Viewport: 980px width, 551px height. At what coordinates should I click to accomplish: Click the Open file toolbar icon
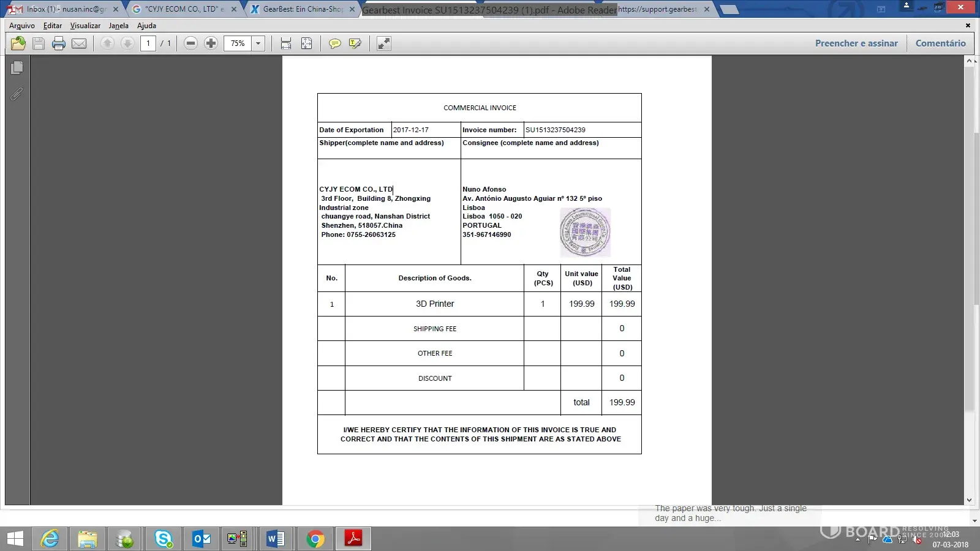click(x=18, y=43)
